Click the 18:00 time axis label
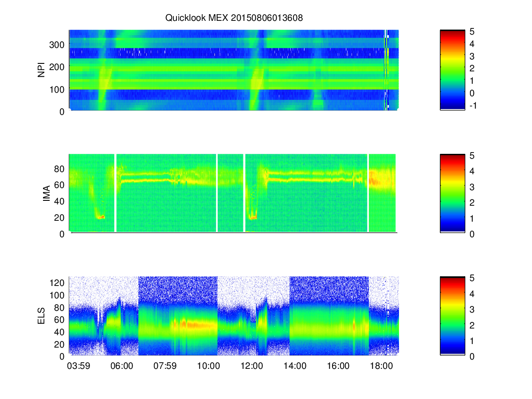Screen dimensions: 532x399 [381, 366]
